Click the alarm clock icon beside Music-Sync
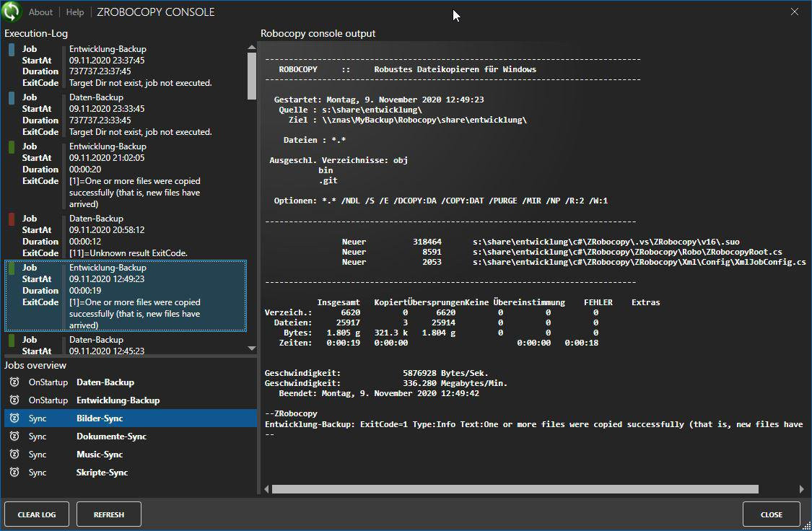Viewport: 812px width, 531px height. 14,455
